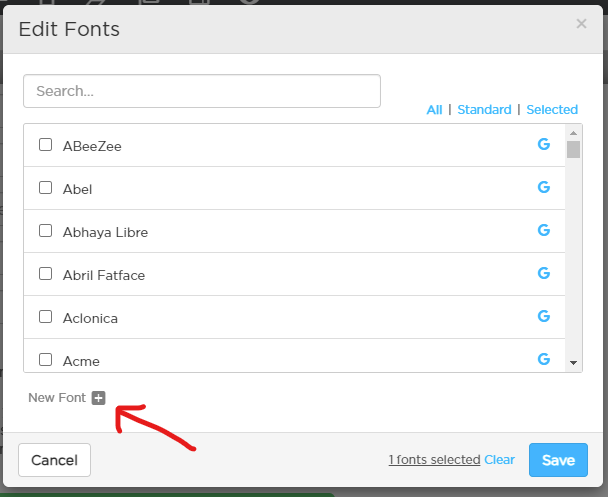This screenshot has height=497, width=608.
Task: Tick the Aclonica font checkbox
Action: point(45,317)
